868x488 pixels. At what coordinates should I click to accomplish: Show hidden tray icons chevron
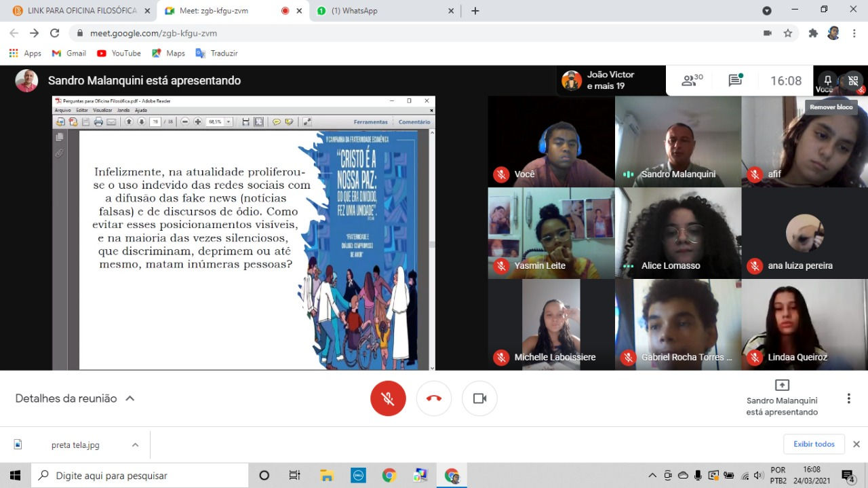point(652,475)
